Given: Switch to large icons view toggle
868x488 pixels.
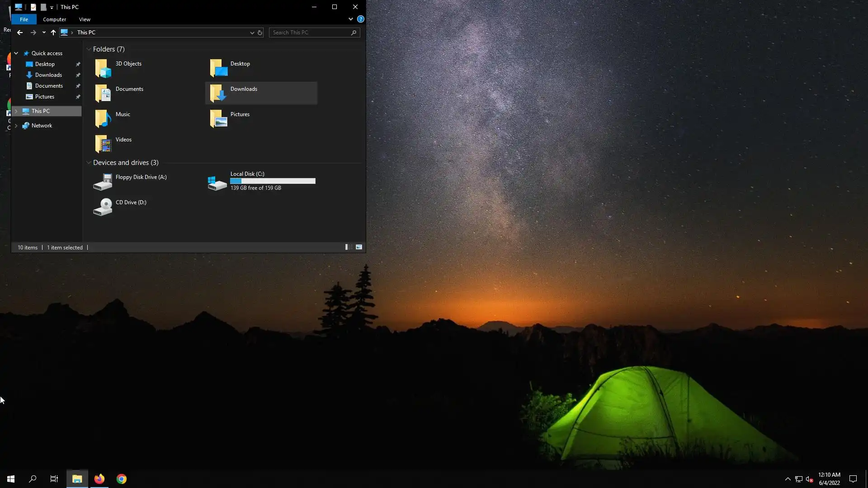Looking at the screenshot, I should coord(359,247).
